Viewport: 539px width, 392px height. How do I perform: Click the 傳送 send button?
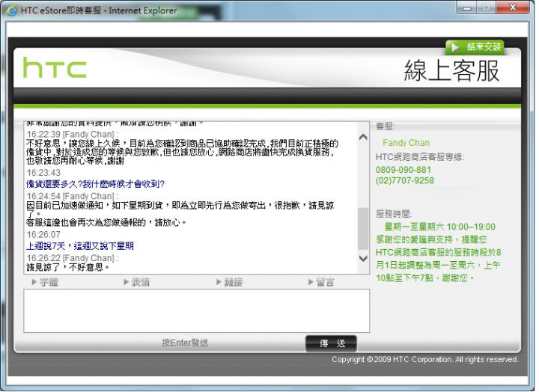click(331, 343)
